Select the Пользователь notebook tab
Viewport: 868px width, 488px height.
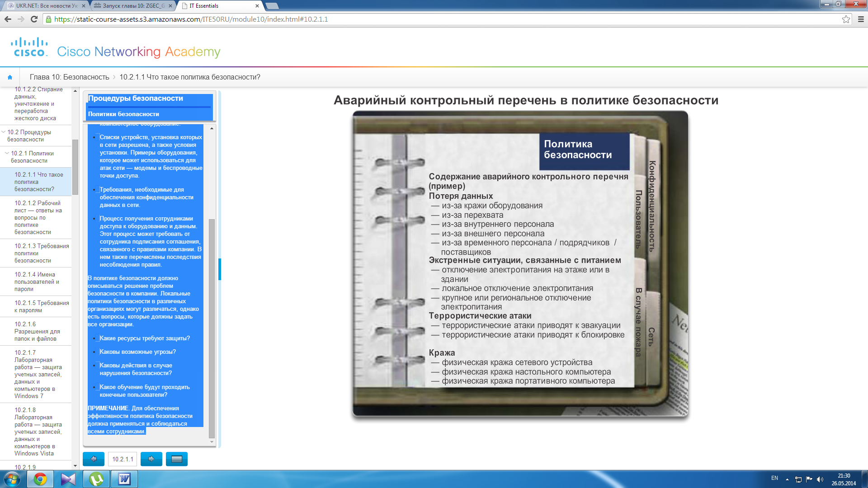coord(638,219)
